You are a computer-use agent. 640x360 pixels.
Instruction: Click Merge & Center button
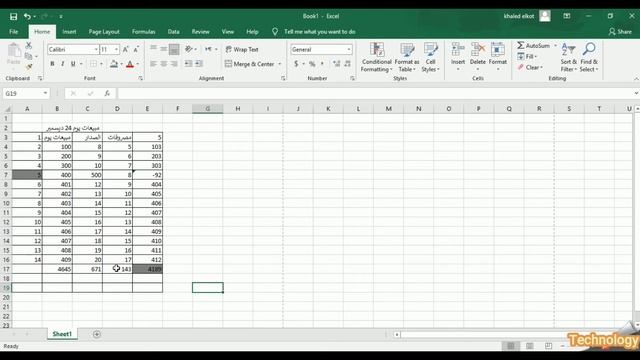(249, 64)
